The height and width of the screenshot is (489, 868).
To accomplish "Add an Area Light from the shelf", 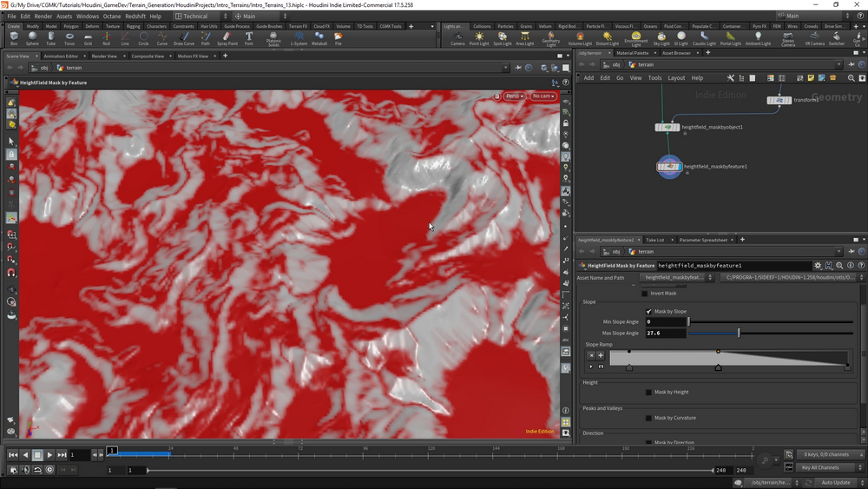I will pos(525,38).
